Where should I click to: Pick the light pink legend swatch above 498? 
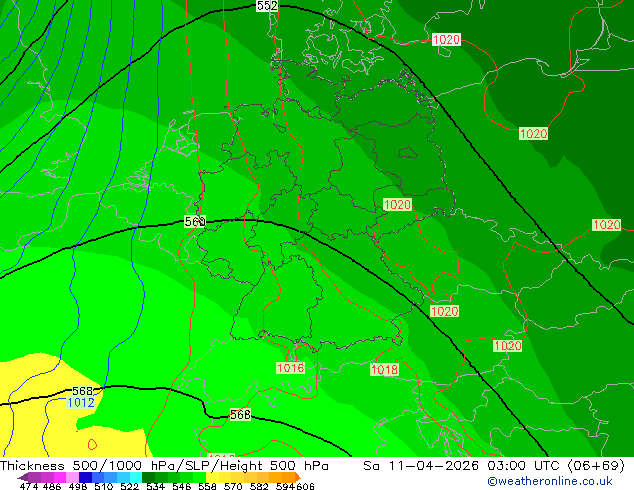click(72, 477)
